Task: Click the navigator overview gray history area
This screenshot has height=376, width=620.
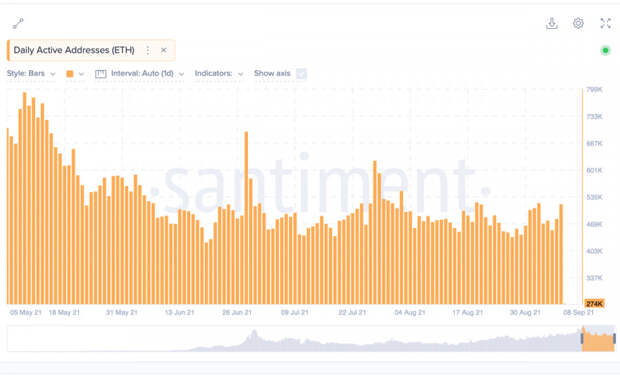Action: 294,339
